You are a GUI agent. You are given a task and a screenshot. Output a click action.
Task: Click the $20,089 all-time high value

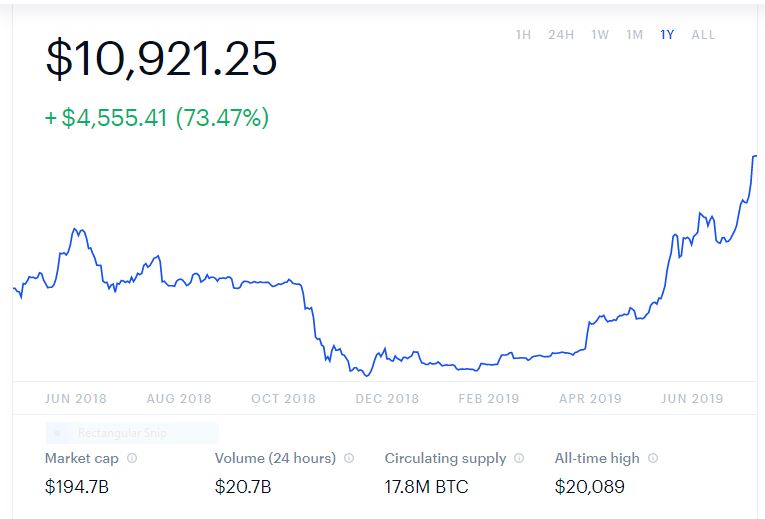[x=590, y=488]
